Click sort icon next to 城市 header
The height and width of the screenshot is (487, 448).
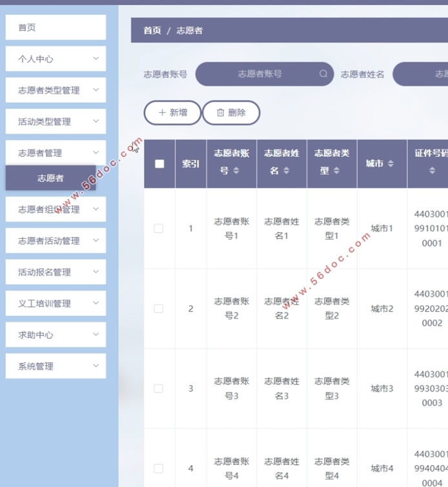(x=391, y=164)
